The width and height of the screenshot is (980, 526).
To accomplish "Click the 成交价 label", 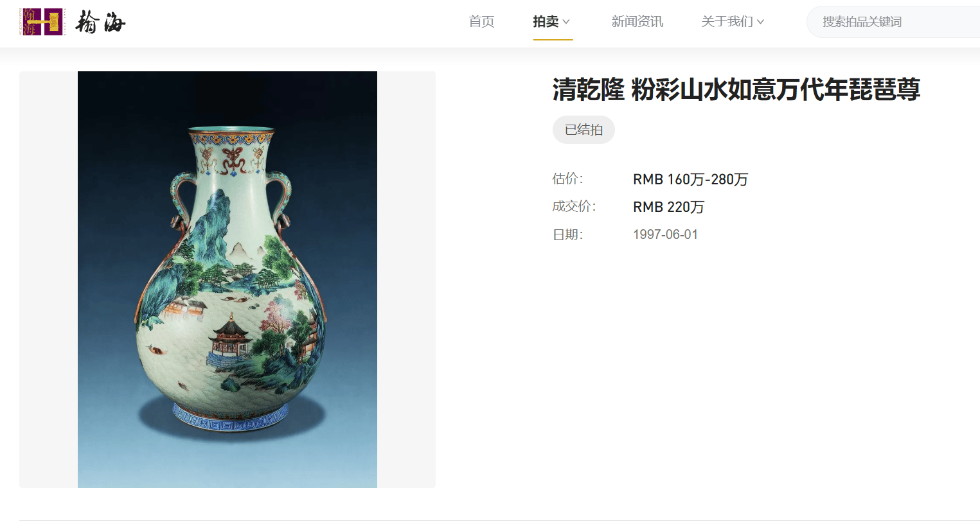I will click(x=574, y=206).
